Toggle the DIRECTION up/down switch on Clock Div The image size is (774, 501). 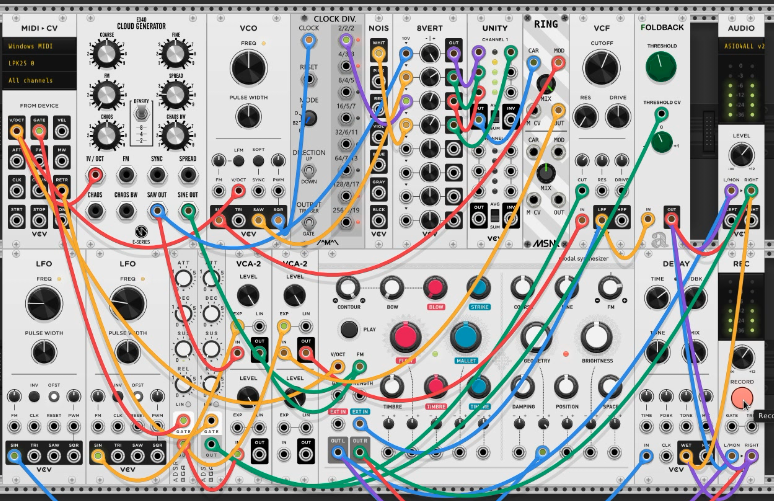309,171
